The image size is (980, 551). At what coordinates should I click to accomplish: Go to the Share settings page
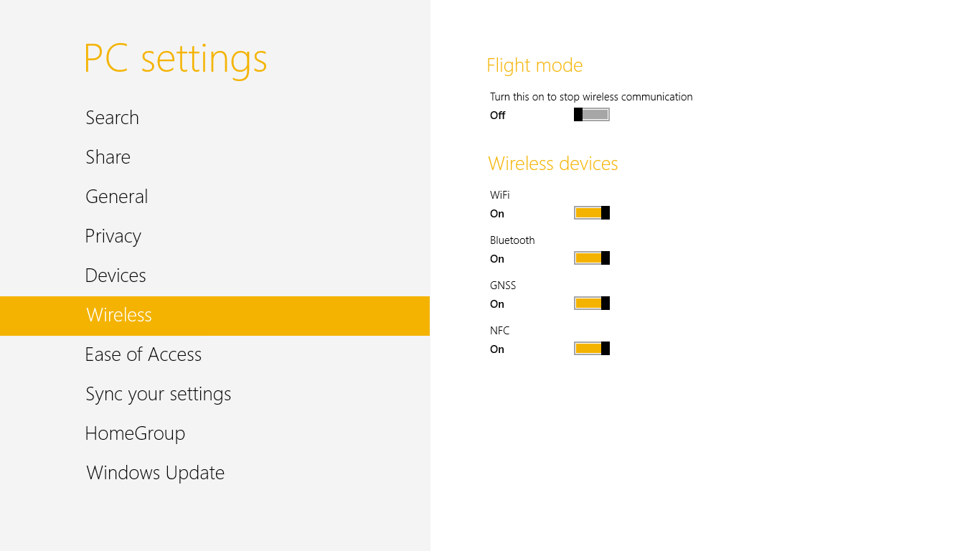point(108,157)
